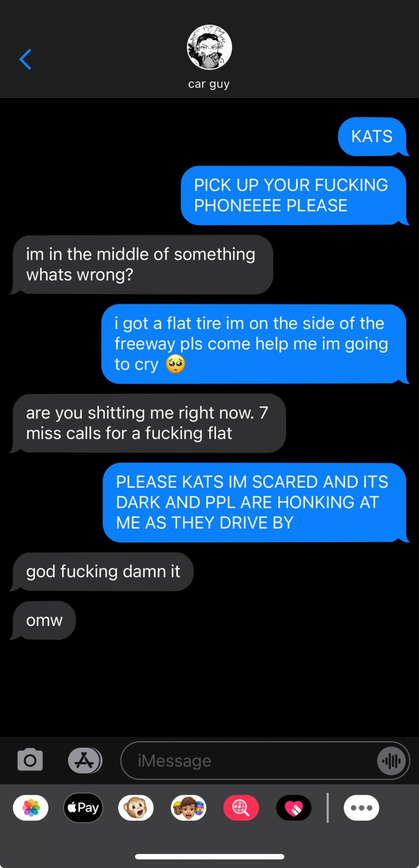Tap the "god fucking damn it" bubble
The height and width of the screenshot is (868, 419).
click(103, 571)
